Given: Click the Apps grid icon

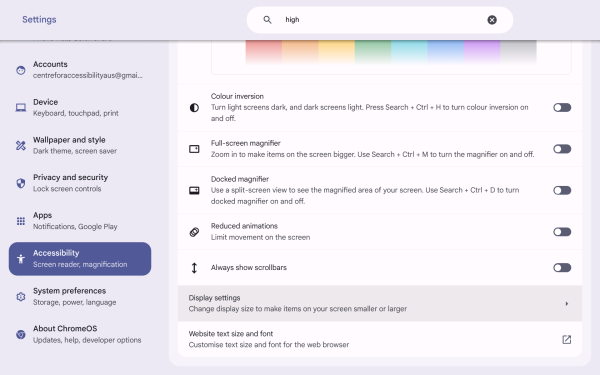Looking at the screenshot, I should [x=21, y=221].
